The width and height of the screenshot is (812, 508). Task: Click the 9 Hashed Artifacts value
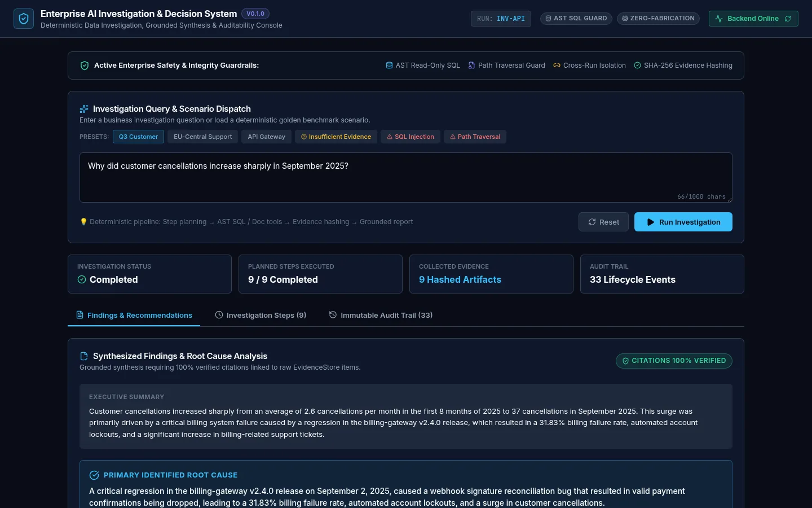point(460,279)
